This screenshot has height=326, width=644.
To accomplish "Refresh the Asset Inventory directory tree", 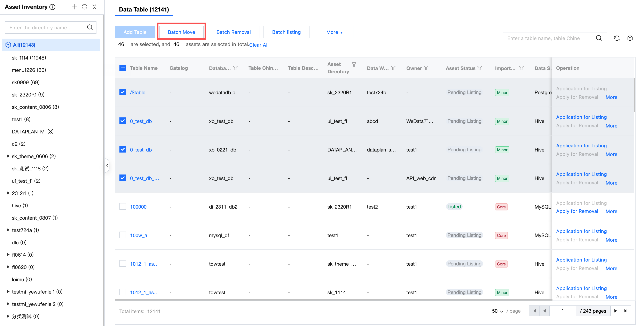I will pyautogui.click(x=85, y=7).
